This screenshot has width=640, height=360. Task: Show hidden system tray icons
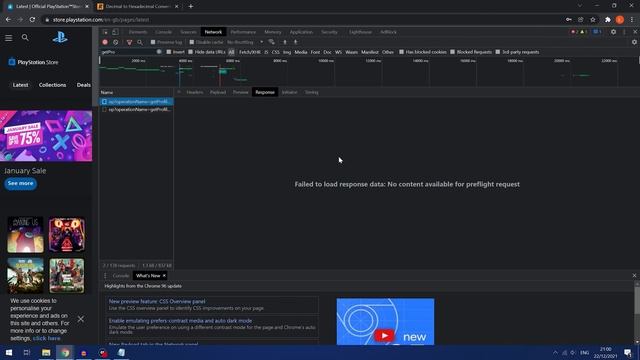point(555,353)
